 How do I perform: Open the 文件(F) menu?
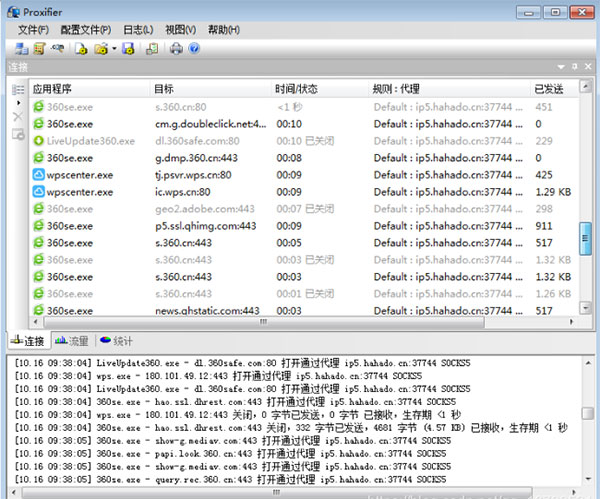pos(33,30)
